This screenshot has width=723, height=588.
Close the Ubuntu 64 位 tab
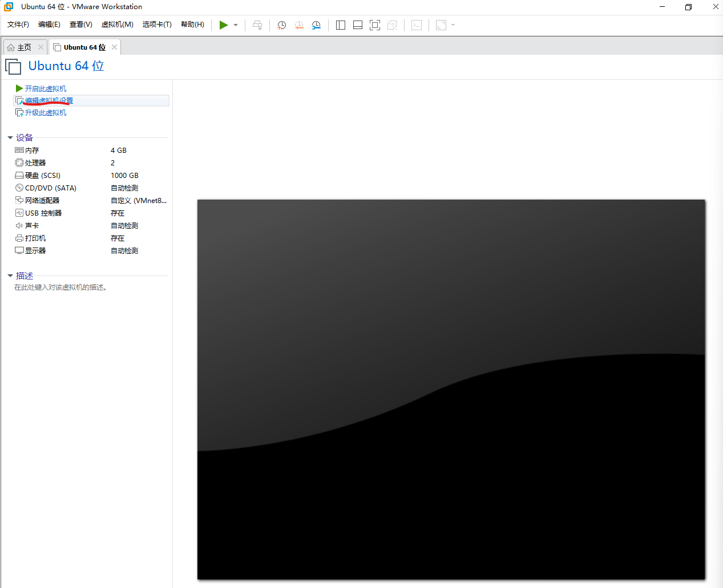coord(114,47)
